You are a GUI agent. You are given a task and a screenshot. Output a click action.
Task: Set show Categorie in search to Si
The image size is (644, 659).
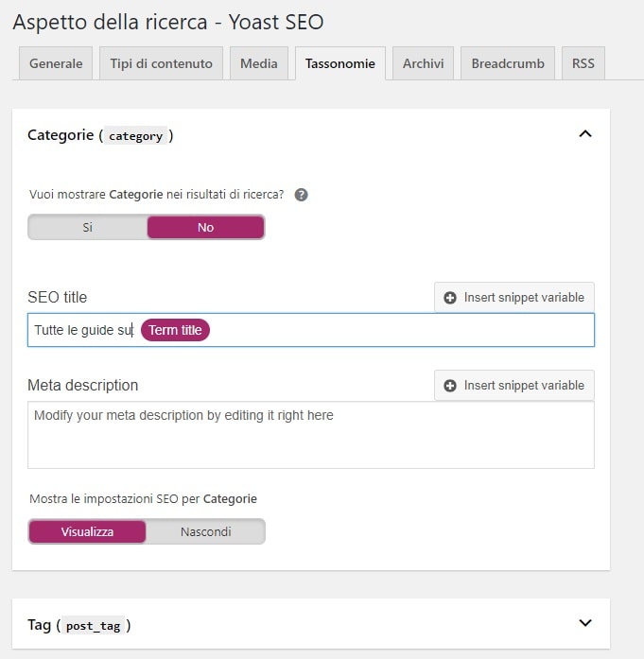click(87, 227)
